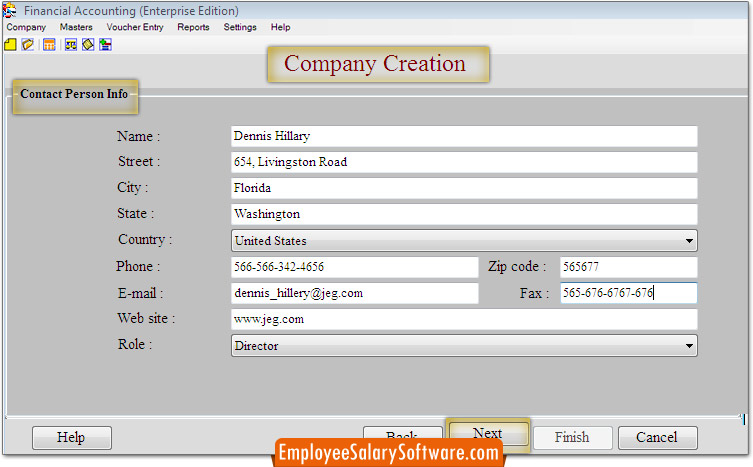Open the Company menu

coord(26,27)
